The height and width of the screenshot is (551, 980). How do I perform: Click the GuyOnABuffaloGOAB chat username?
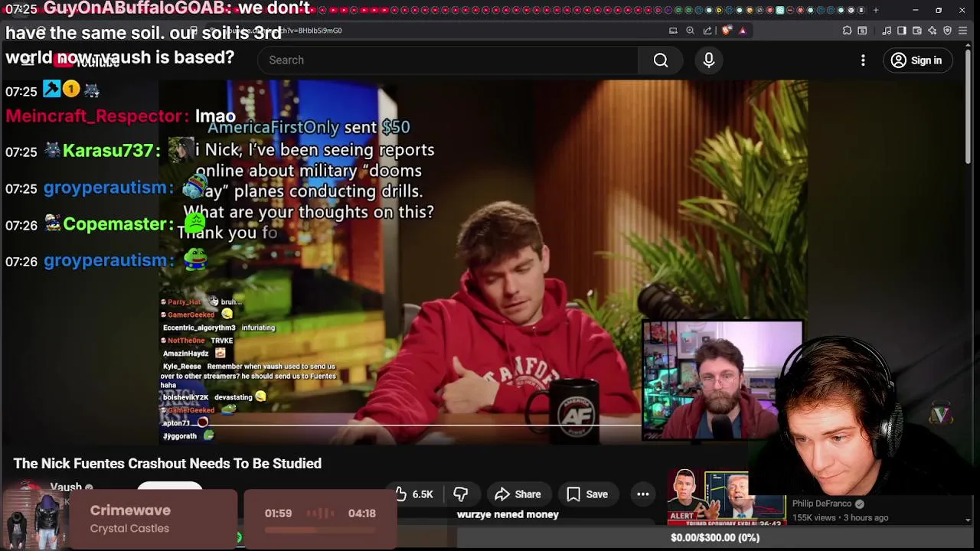(x=136, y=9)
